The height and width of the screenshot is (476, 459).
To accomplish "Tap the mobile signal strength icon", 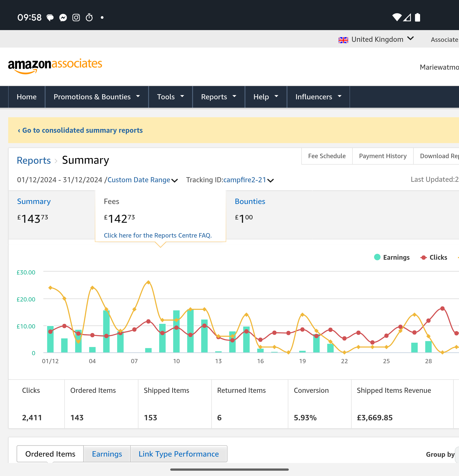I will pos(407,17).
